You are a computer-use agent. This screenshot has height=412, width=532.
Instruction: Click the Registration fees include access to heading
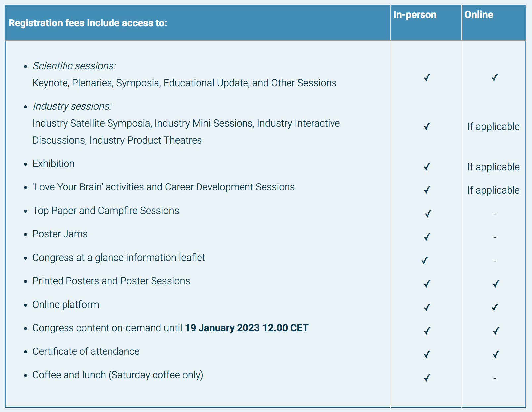(x=88, y=23)
